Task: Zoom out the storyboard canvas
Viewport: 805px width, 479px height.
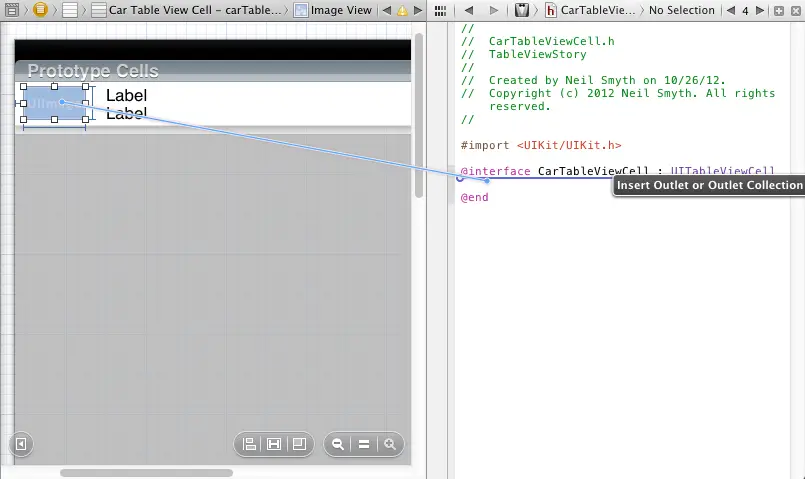Action: [339, 444]
